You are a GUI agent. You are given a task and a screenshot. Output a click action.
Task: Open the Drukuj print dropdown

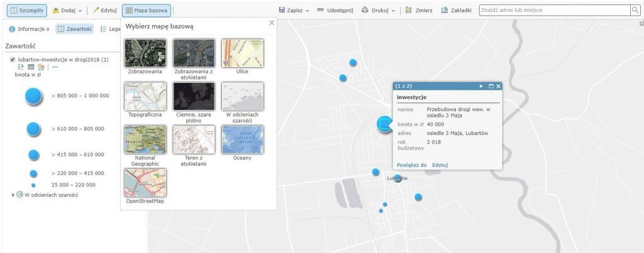point(378,11)
